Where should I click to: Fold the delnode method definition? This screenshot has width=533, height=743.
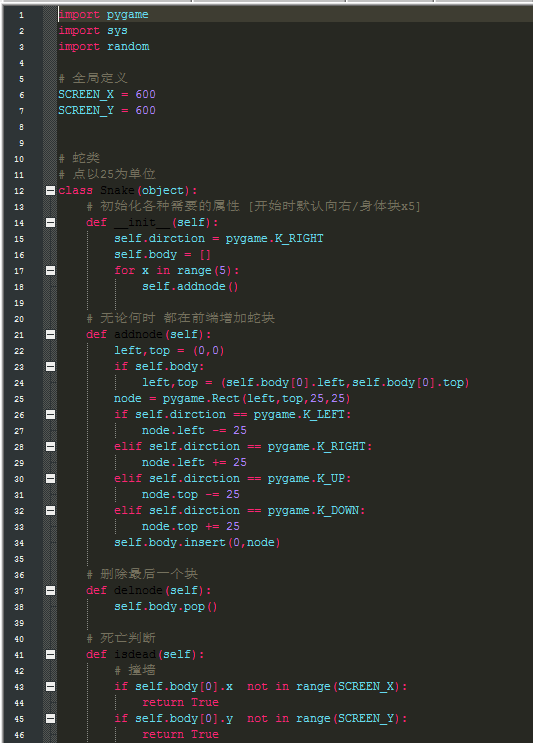[x=50, y=590]
